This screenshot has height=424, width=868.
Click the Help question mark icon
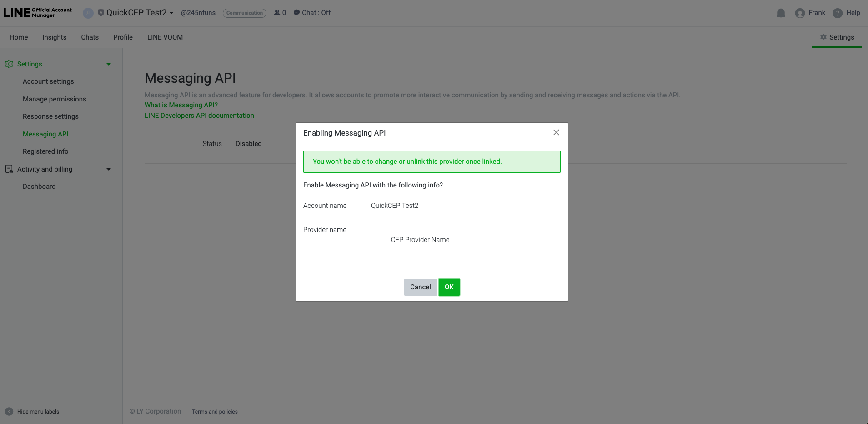838,13
